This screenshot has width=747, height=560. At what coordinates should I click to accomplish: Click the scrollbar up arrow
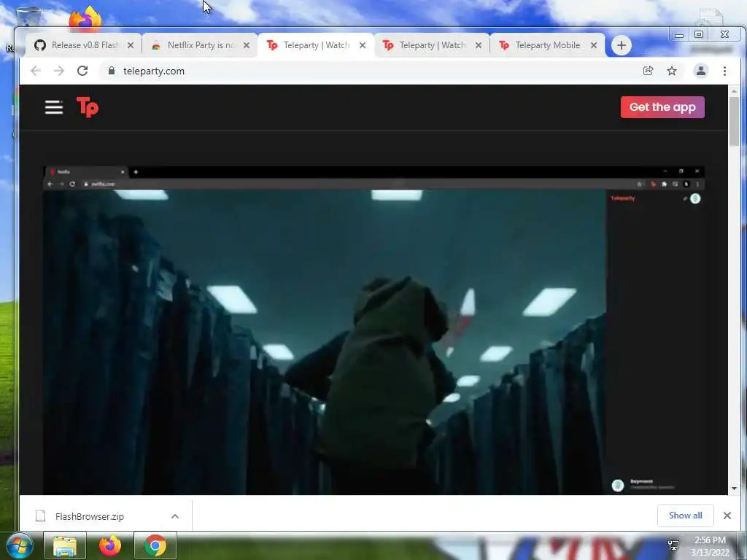[734, 91]
